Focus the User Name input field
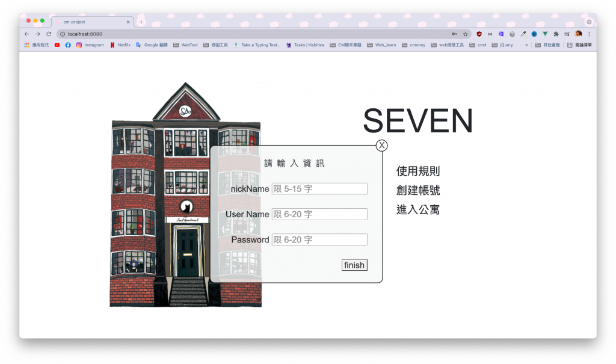Screen dimensions: 616x364 pyautogui.click(x=319, y=214)
